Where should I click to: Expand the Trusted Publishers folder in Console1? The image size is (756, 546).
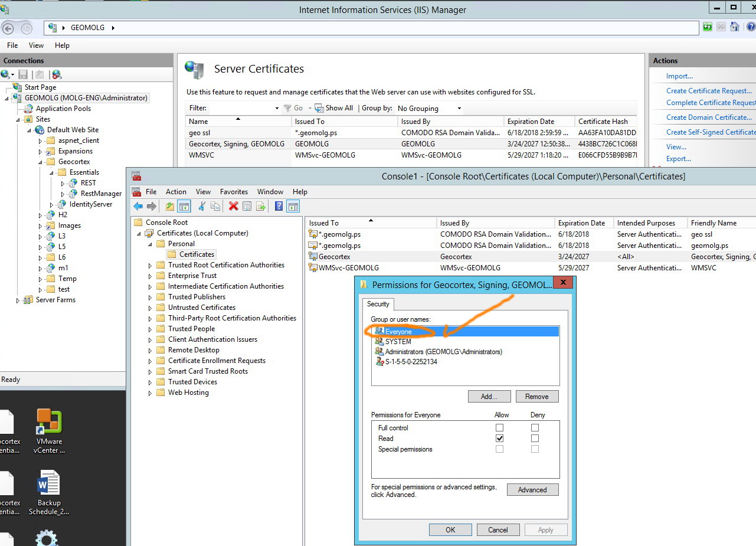tap(150, 297)
